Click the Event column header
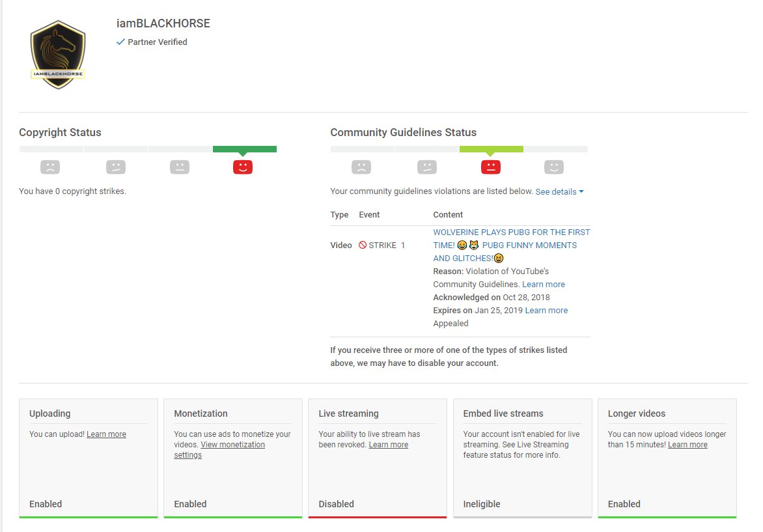763x532 pixels. tap(369, 215)
